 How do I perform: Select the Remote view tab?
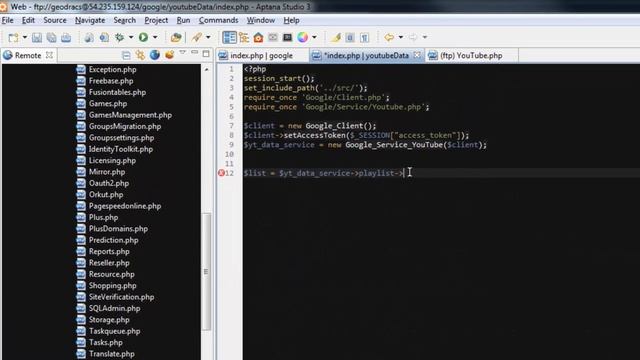point(28,56)
